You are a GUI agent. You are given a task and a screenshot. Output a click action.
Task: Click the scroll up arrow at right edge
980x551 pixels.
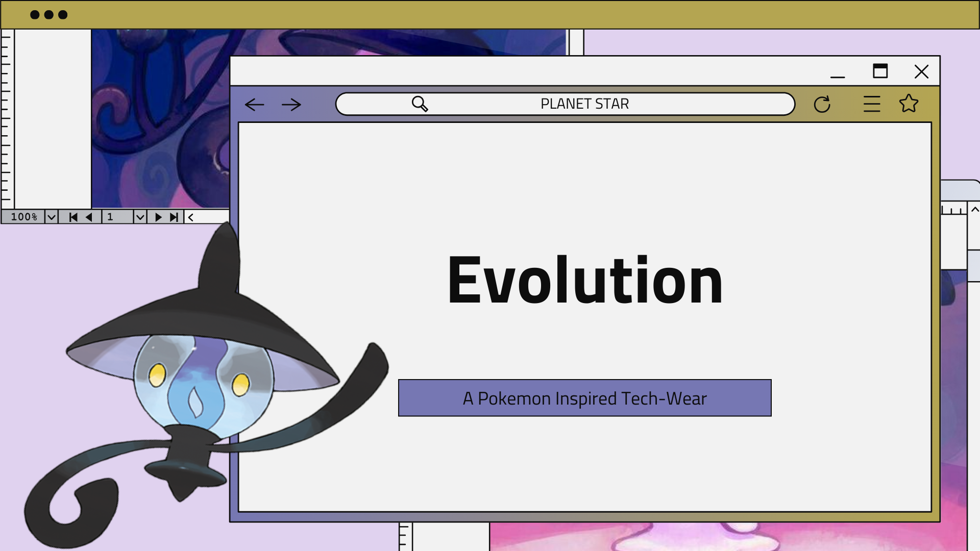coord(974,210)
